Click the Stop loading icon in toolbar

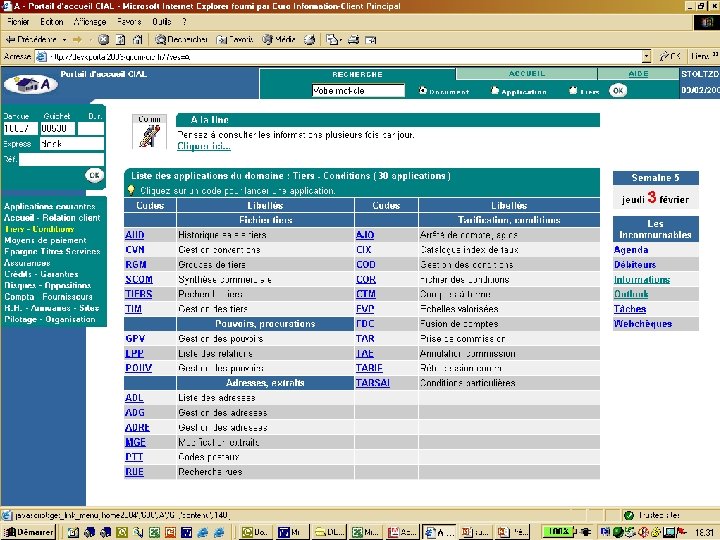point(103,39)
